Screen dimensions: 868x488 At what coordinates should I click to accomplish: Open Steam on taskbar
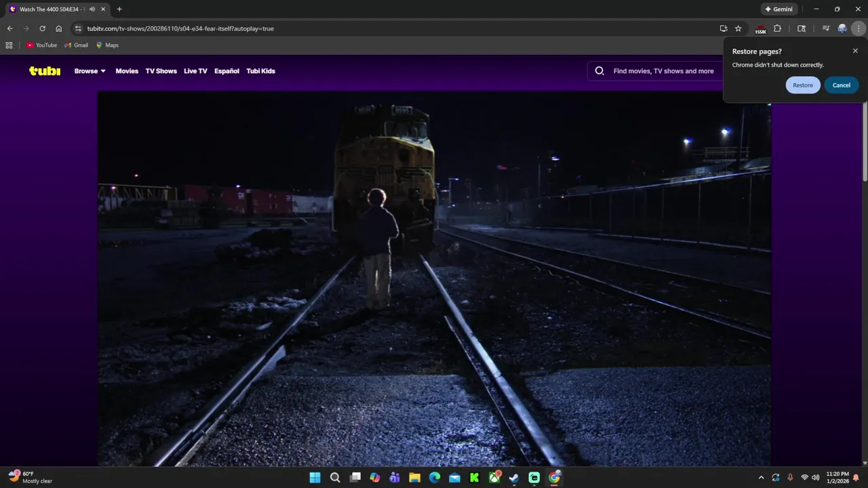click(x=514, y=477)
